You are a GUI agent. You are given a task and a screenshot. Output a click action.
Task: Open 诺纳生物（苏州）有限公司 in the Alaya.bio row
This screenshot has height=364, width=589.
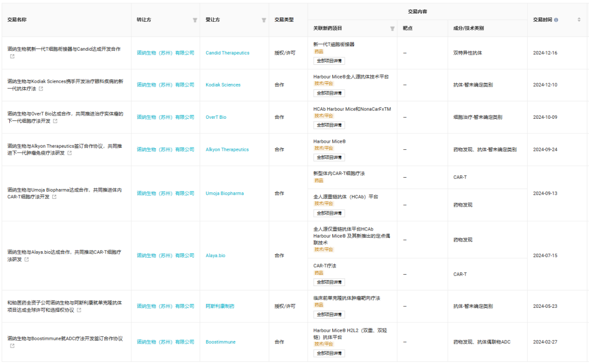pos(165,256)
